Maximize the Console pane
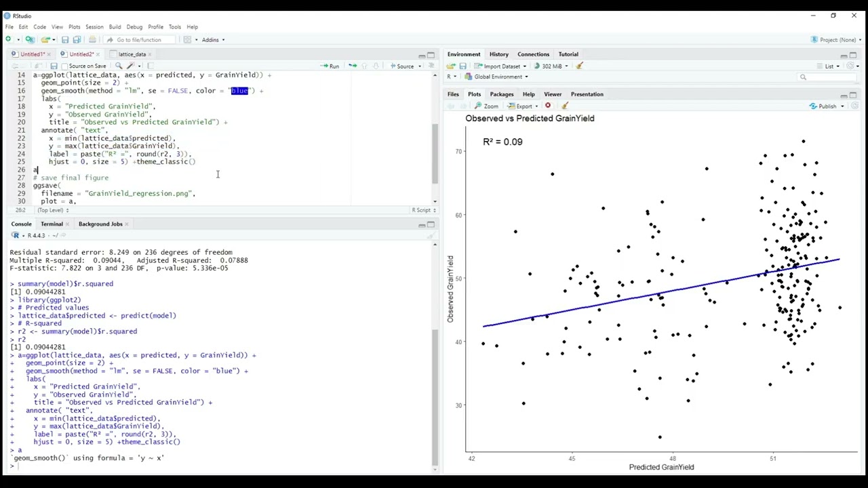Viewport: 868px width, 488px height. [431, 224]
